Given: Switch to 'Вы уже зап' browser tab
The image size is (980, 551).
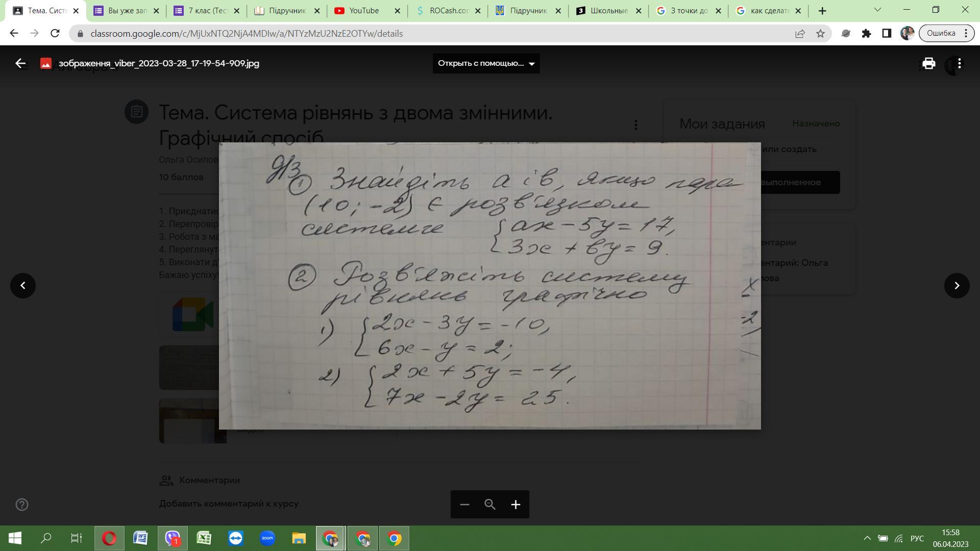Looking at the screenshot, I should [x=127, y=11].
